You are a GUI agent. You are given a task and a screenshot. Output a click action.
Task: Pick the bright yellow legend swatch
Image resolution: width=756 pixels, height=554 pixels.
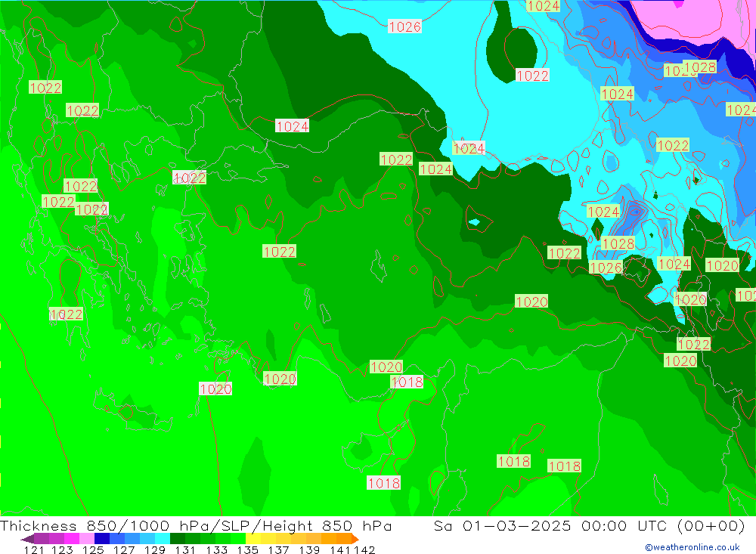(x=253, y=539)
